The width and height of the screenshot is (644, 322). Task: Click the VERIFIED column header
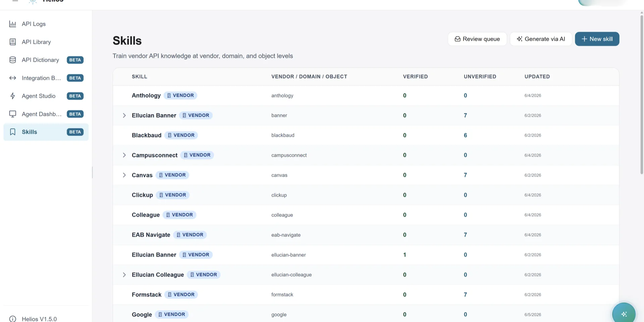pos(415,76)
